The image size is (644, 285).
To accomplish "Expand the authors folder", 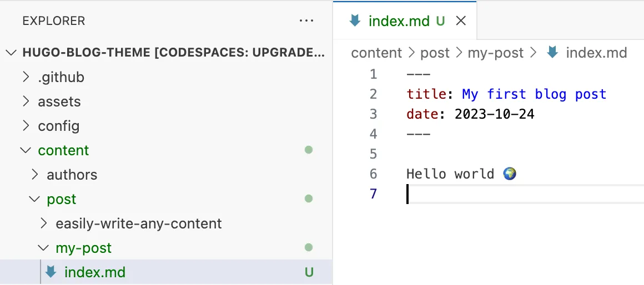I will 34,175.
